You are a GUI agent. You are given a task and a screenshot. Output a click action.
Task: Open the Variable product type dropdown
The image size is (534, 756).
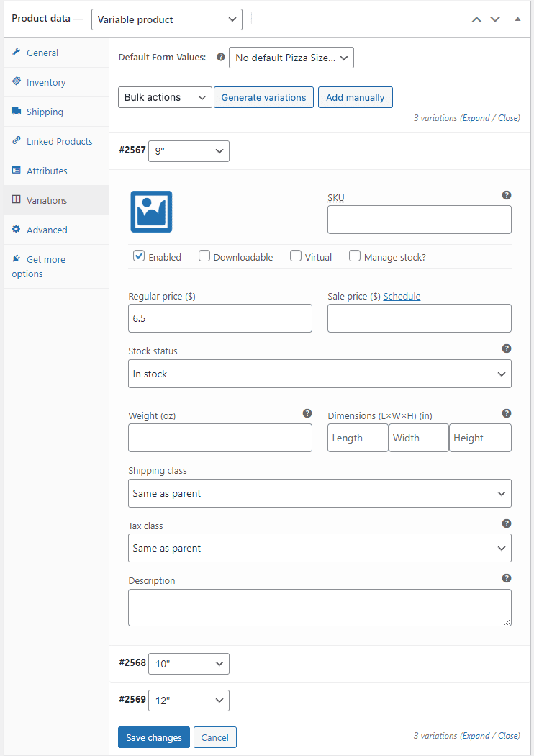[x=166, y=19]
